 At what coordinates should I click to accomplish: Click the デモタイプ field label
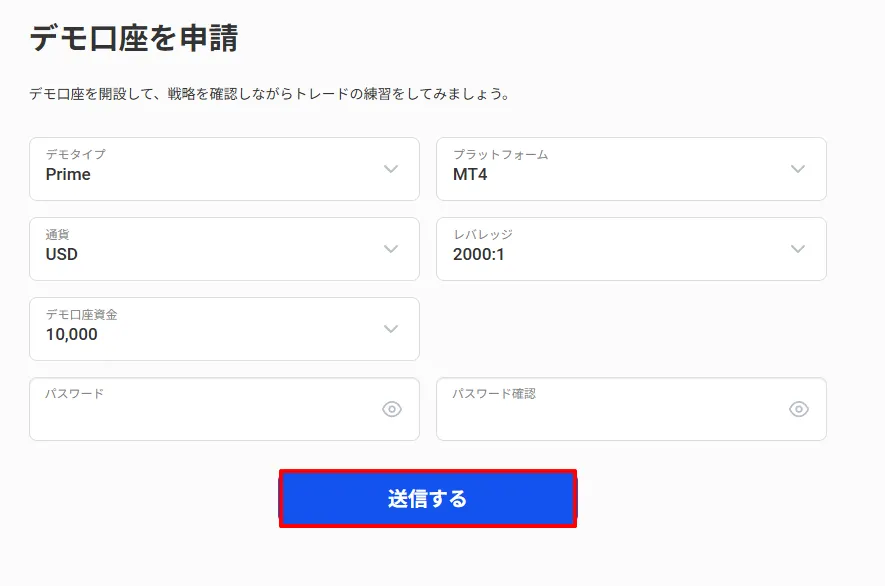pyautogui.click(x=75, y=155)
